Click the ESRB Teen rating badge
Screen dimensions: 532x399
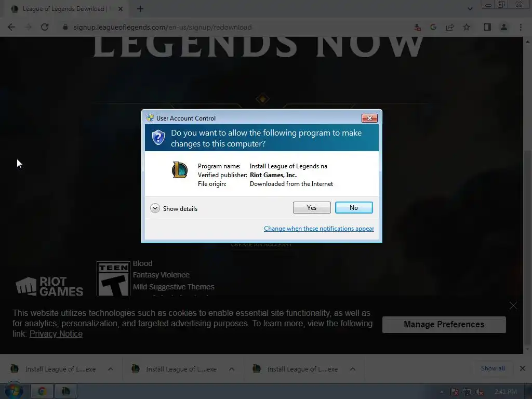point(113,278)
